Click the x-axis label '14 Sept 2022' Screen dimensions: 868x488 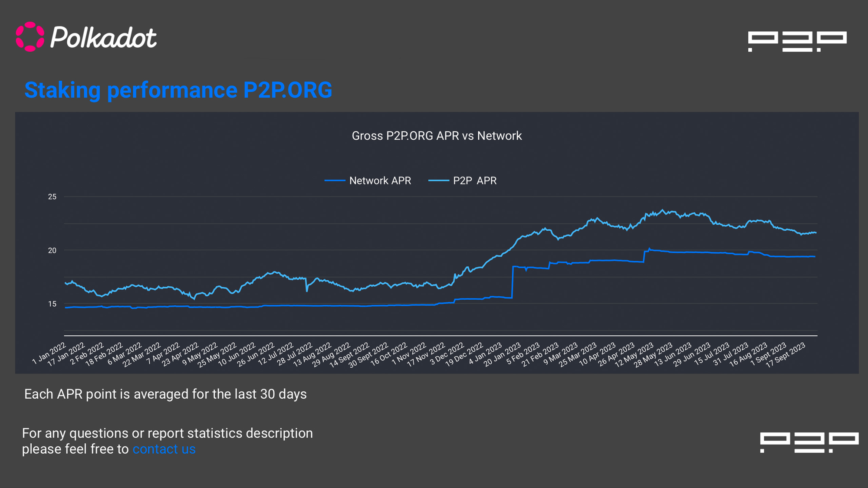349,355
